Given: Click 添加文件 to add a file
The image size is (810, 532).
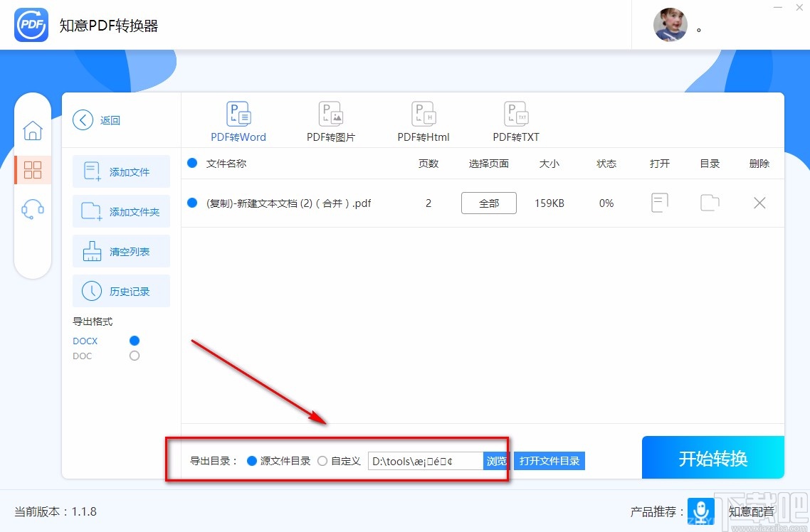Looking at the screenshot, I should pos(121,171).
